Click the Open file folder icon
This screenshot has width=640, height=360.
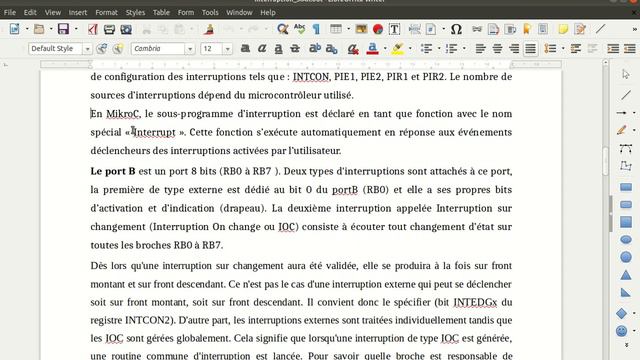(39, 29)
